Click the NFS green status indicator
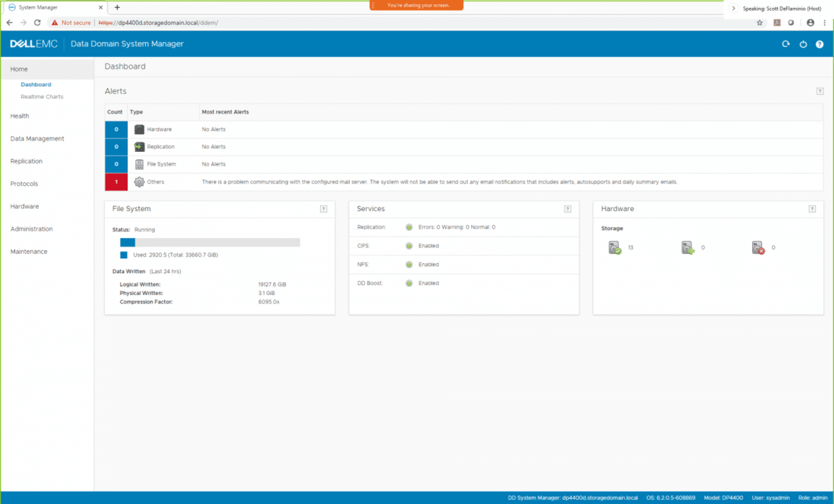 coord(409,264)
